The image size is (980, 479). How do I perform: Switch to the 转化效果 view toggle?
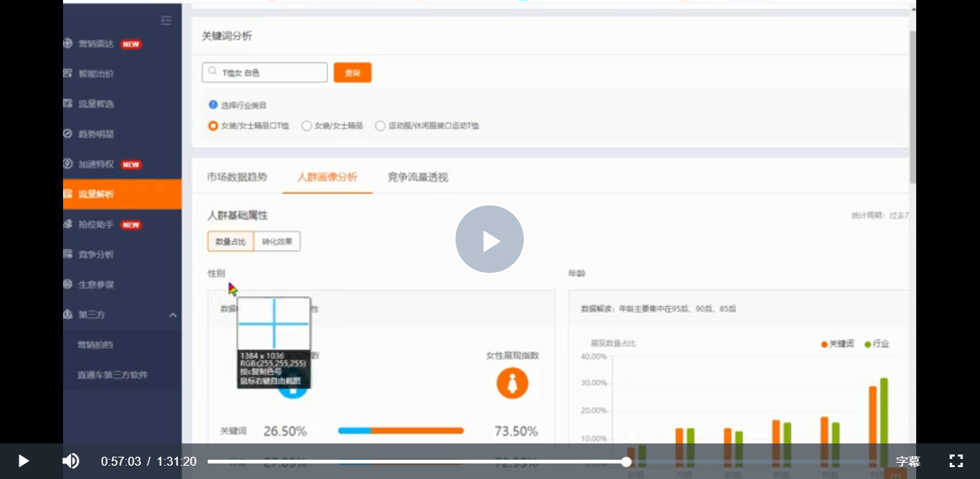[277, 241]
